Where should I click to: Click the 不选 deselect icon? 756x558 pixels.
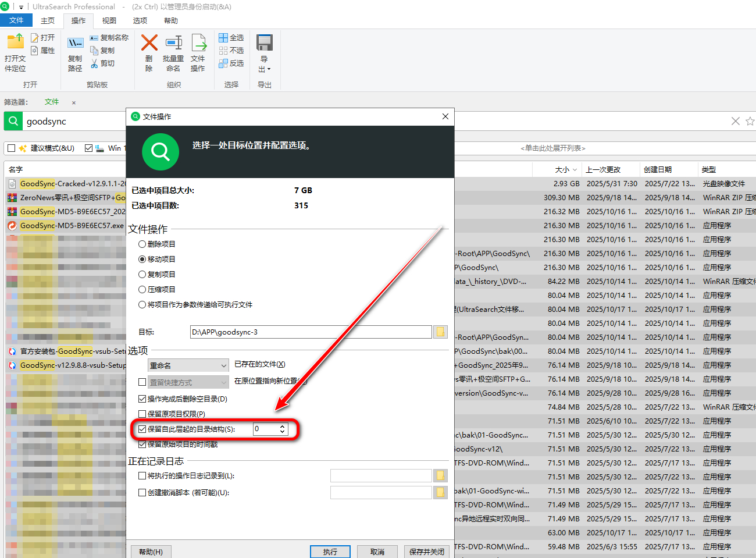223,51
